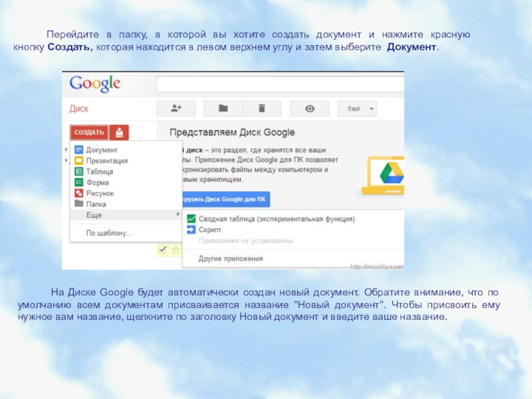The height and width of the screenshot is (399, 532).
Task: Click the eye preview icon button
Action: click(309, 108)
